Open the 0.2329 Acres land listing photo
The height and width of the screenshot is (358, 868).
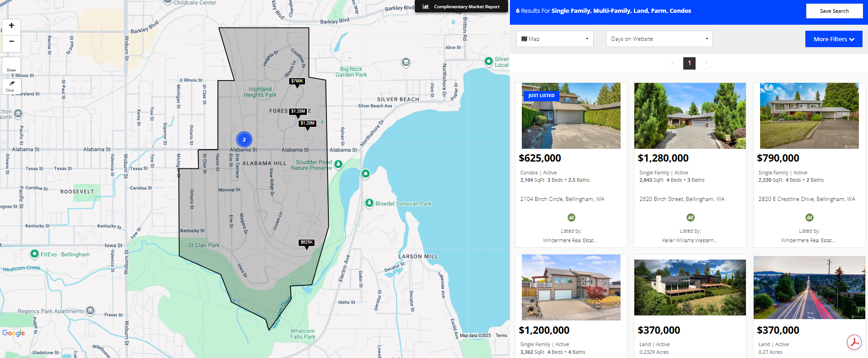point(690,287)
